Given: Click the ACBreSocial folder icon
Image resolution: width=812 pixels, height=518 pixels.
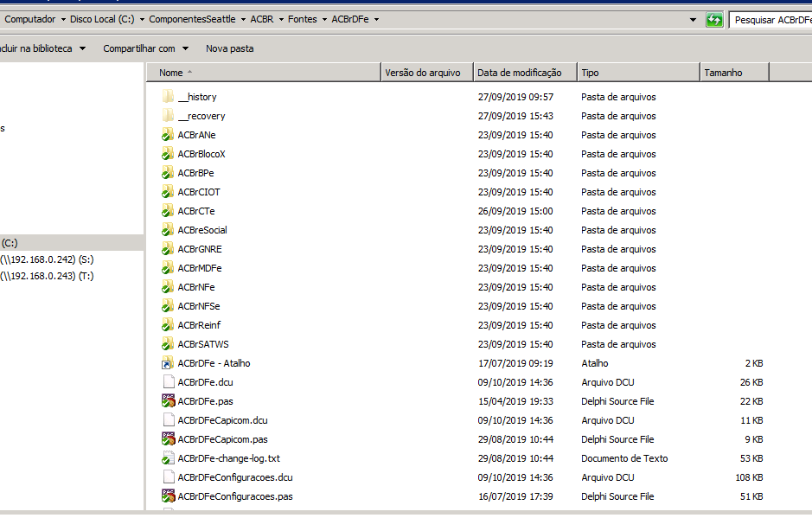Looking at the screenshot, I should coord(168,229).
